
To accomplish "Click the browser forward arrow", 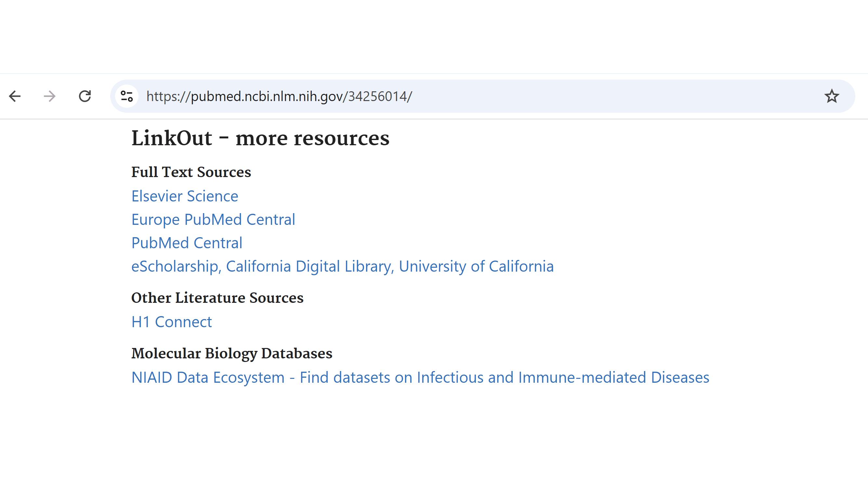I will 50,96.
